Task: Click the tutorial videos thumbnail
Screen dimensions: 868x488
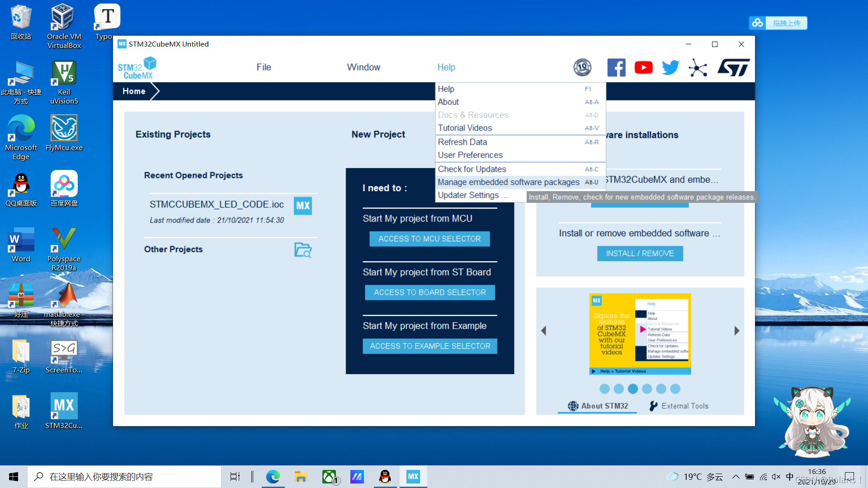Action: [x=640, y=334]
